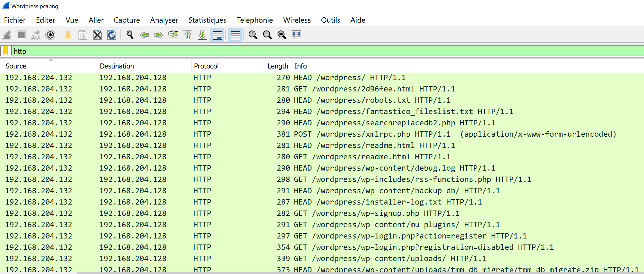
Task: Select the HEAD robots.txt packet row
Action: click(x=322, y=100)
